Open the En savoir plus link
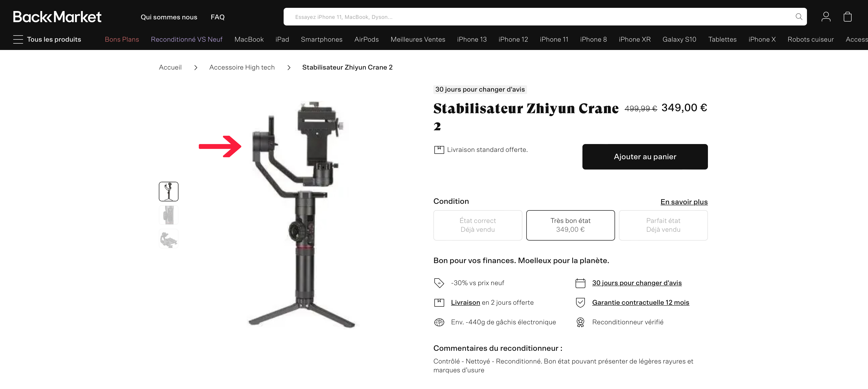 point(684,202)
